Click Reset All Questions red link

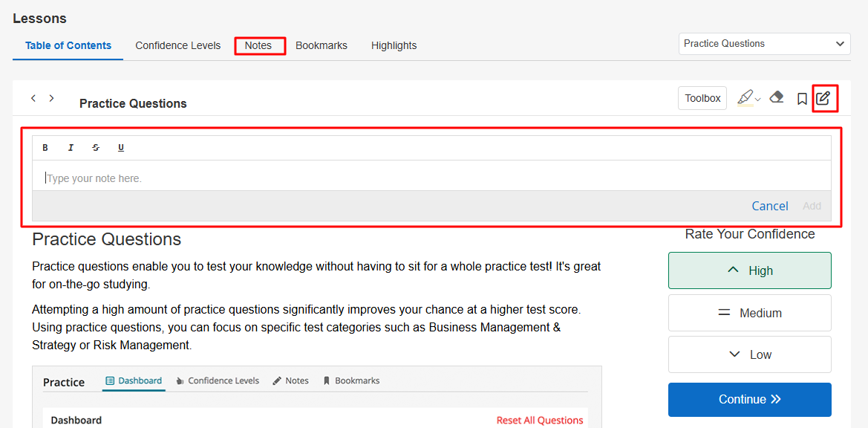(540, 421)
